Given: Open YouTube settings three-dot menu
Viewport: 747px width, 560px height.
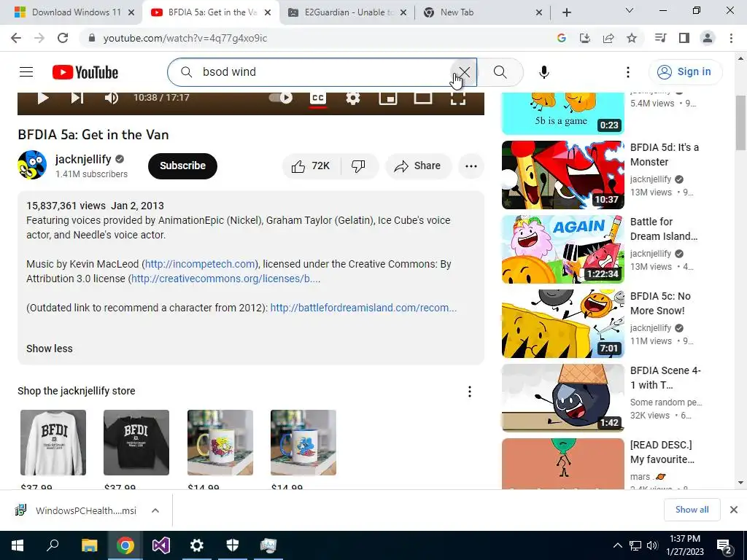Looking at the screenshot, I should click(x=628, y=72).
